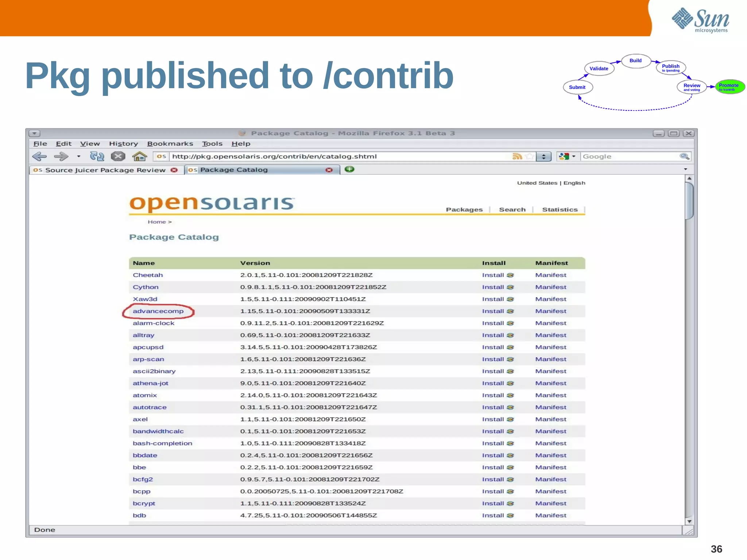Viewport: 747px width, 560px height.
Task: Open the Edit menu
Action: click(x=63, y=144)
